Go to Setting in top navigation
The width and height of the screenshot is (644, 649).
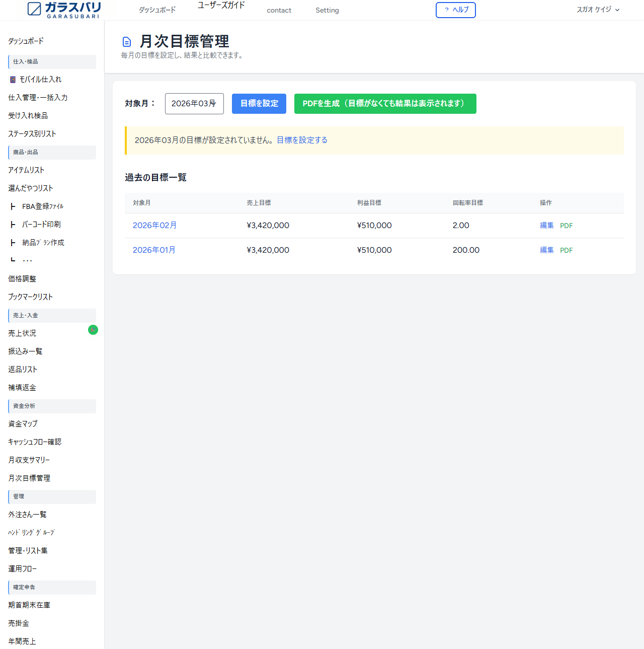(x=327, y=10)
